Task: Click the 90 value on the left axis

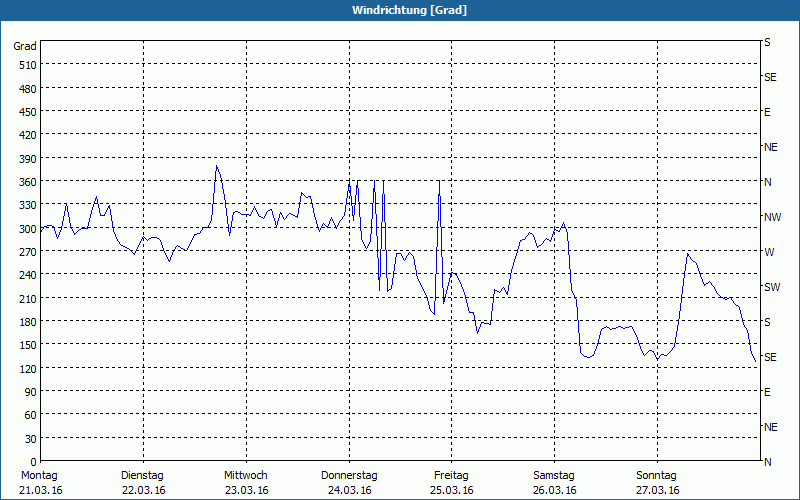Action: click(29, 392)
